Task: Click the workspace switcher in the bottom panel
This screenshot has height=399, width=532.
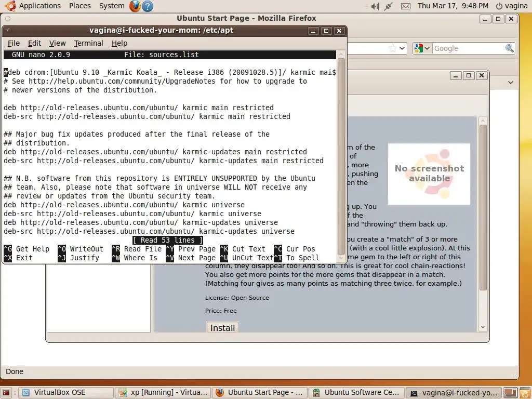Action: point(510,393)
